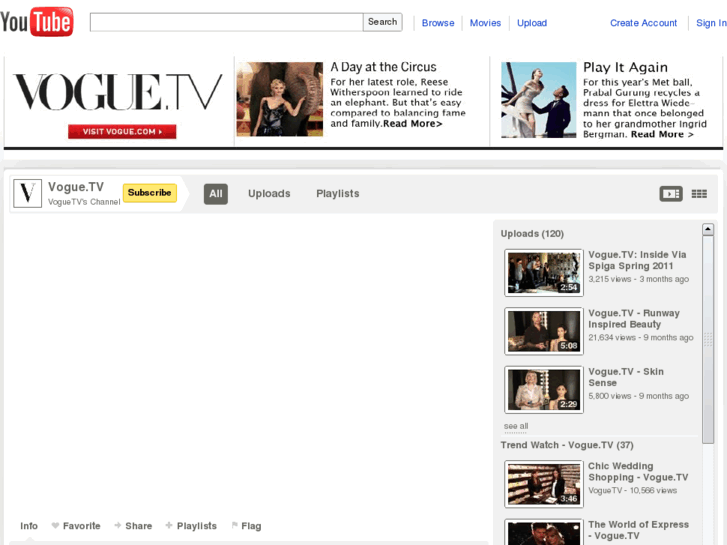Image resolution: width=727 pixels, height=545 pixels.
Task: Click 'VogueTV - 10,566 views' text
Action: pos(632,491)
